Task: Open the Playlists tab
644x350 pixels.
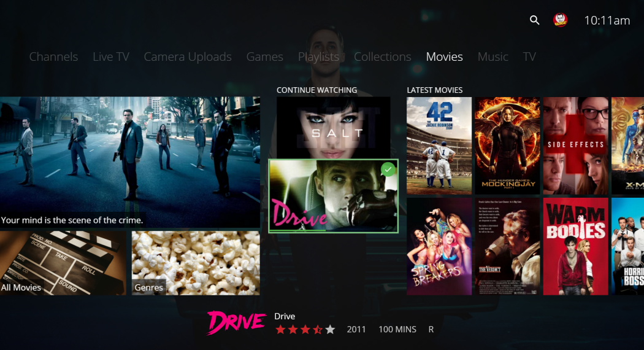Action: (x=318, y=56)
